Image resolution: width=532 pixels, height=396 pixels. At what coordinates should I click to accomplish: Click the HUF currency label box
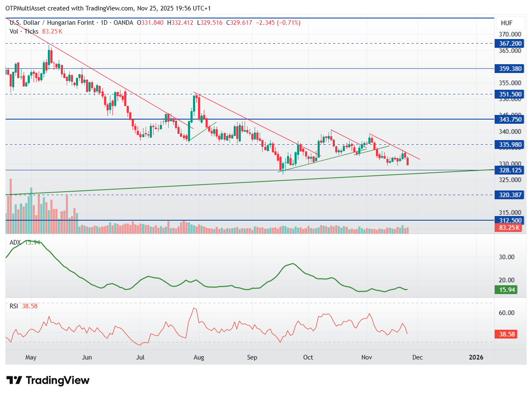[x=510, y=23]
